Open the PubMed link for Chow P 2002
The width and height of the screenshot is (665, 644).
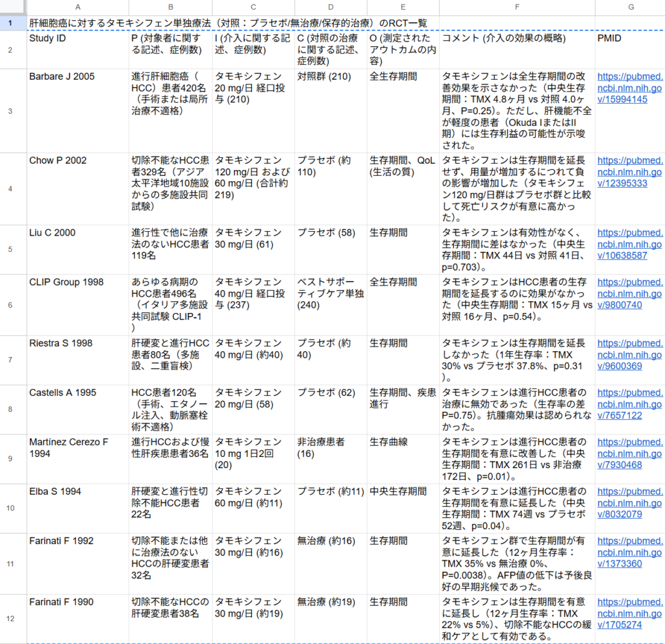click(629, 171)
